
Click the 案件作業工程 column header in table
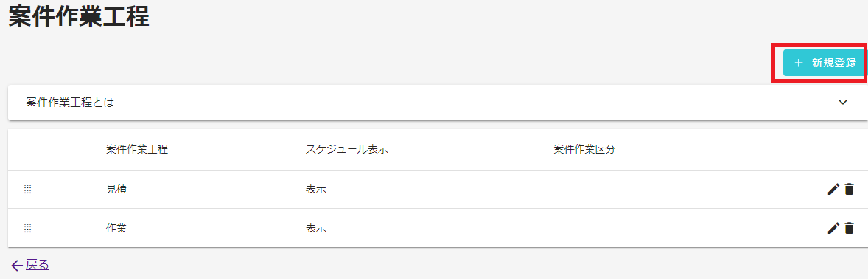[x=137, y=150]
